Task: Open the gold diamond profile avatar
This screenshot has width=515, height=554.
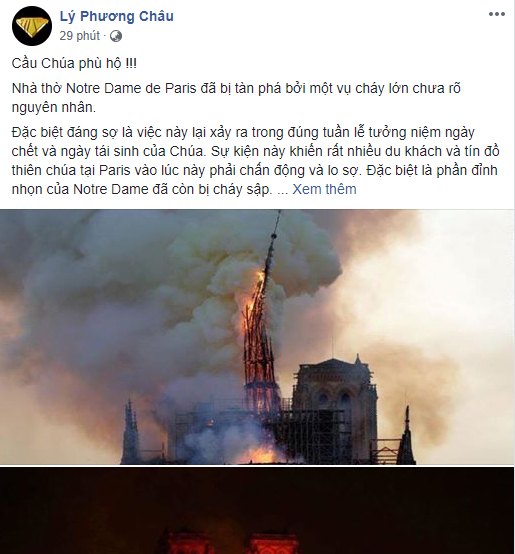Action: (x=32, y=26)
